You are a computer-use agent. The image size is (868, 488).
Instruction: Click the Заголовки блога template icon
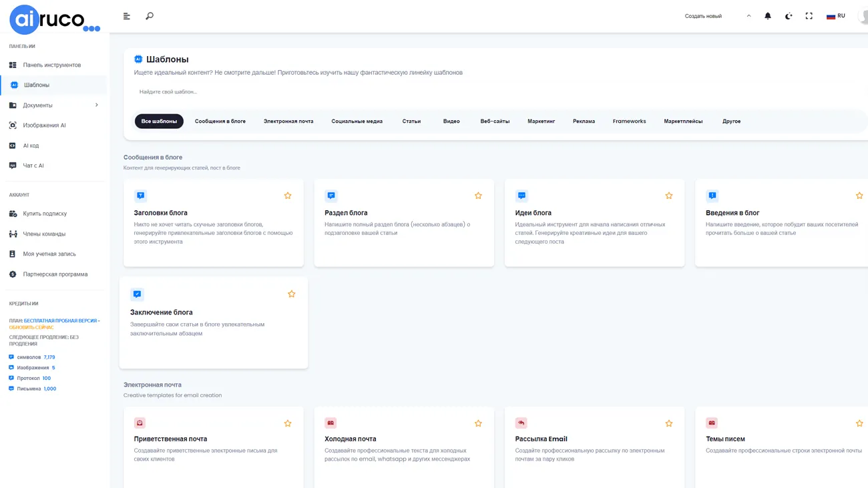(x=141, y=196)
